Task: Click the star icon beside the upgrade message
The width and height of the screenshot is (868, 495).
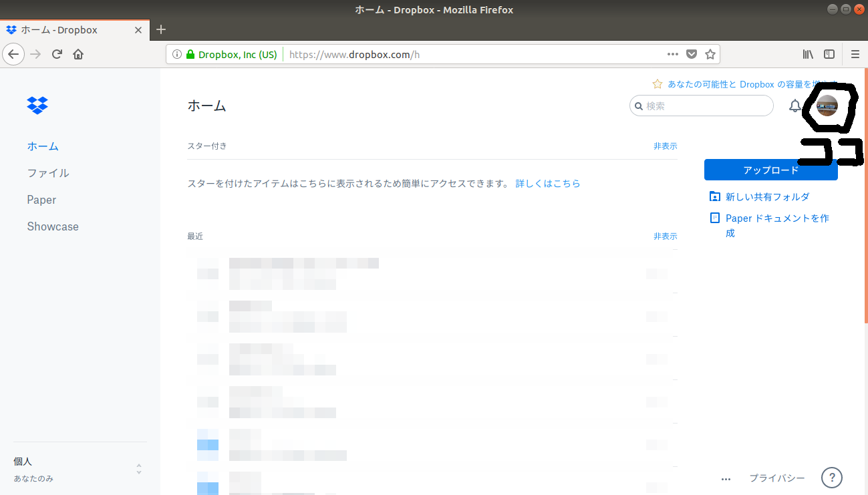Action: [658, 84]
